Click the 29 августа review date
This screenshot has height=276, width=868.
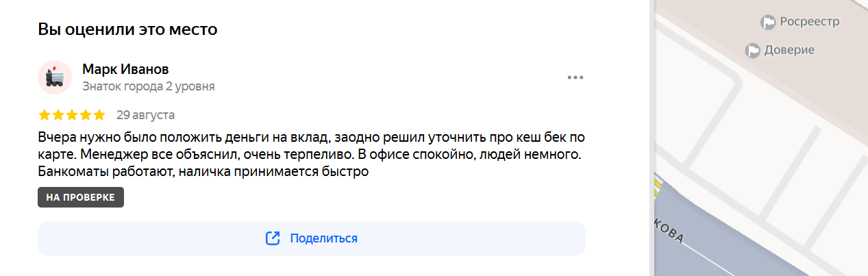[145, 114]
